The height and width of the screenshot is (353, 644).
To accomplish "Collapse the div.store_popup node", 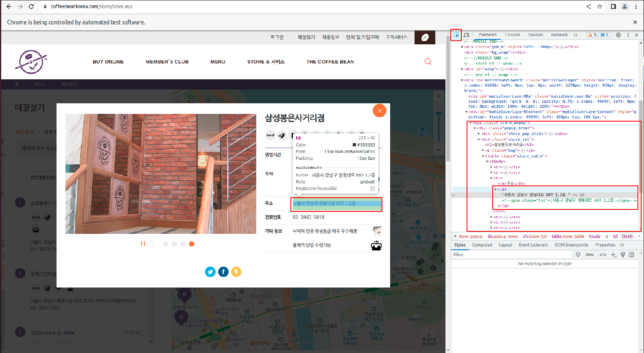I will pos(471,122).
